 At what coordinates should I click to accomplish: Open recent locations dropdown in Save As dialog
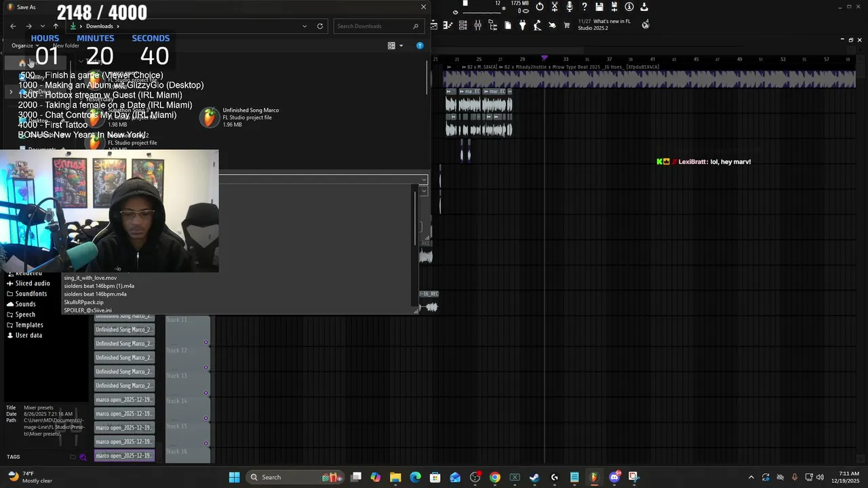42,26
